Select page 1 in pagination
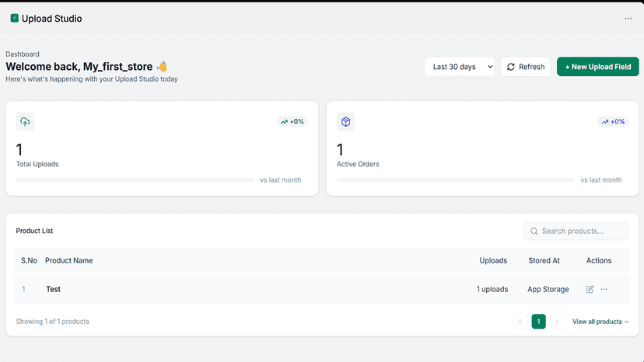The height and width of the screenshot is (362, 644). tap(538, 322)
